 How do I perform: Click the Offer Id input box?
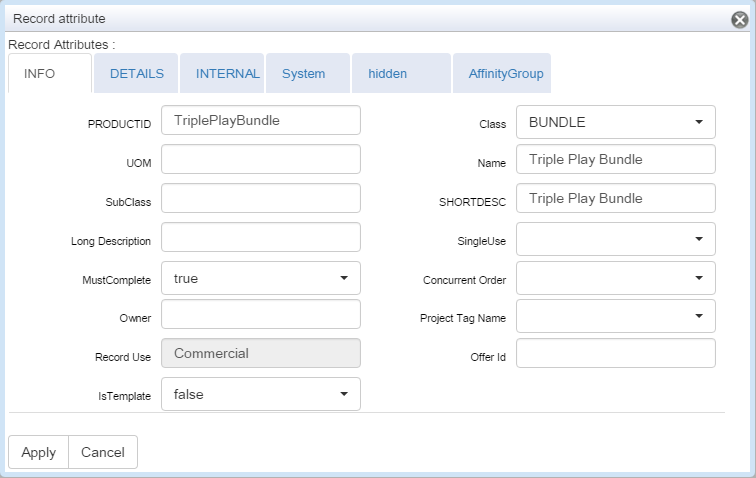click(615, 353)
